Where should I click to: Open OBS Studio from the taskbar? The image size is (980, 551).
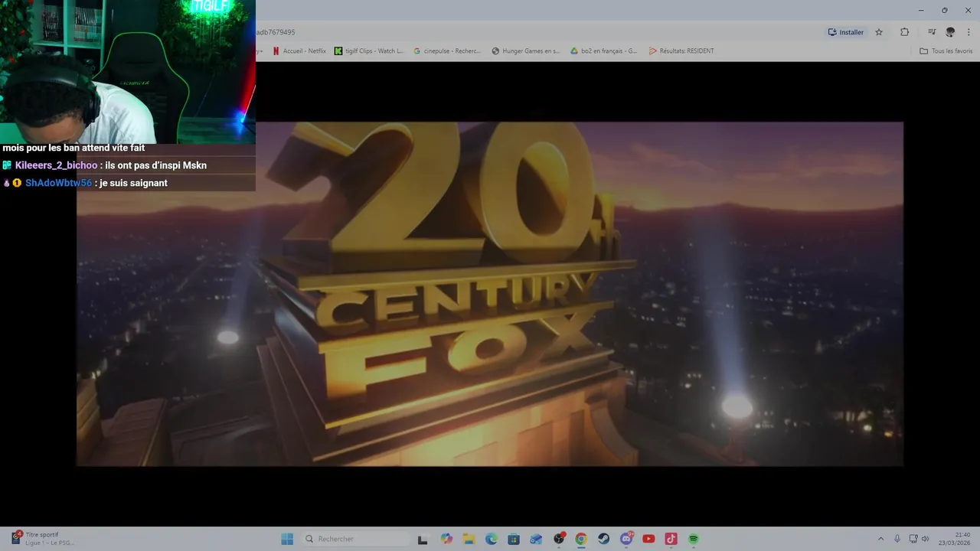coord(559,539)
